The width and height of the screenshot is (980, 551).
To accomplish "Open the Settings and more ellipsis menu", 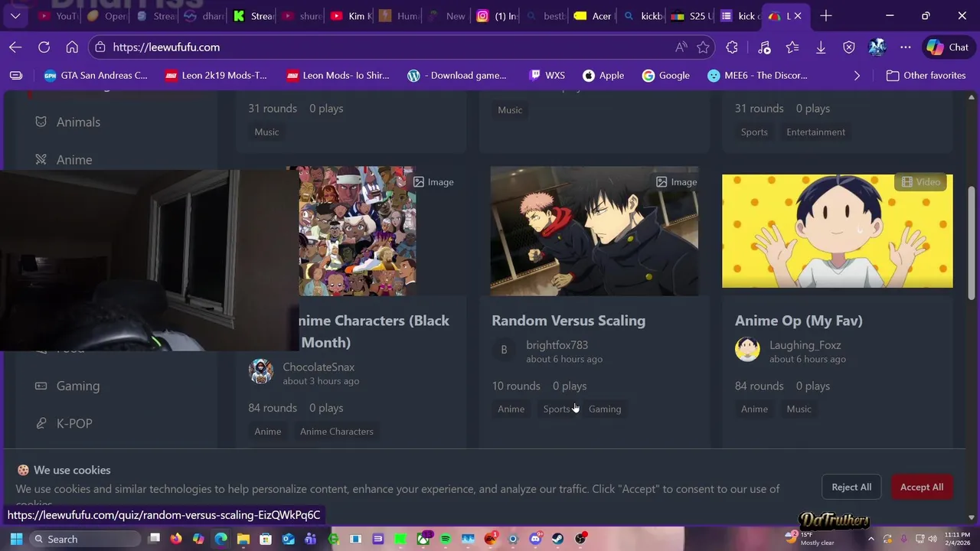I will click(x=906, y=47).
